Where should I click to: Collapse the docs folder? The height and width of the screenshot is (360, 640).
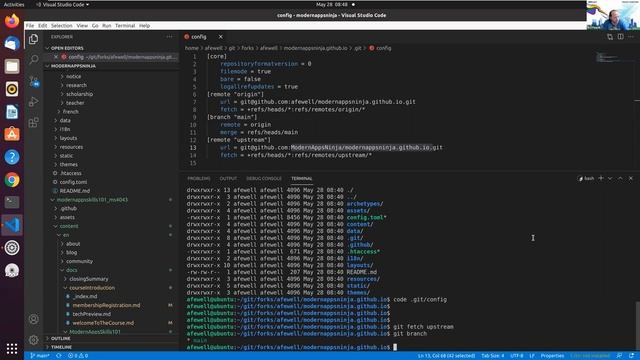71,270
